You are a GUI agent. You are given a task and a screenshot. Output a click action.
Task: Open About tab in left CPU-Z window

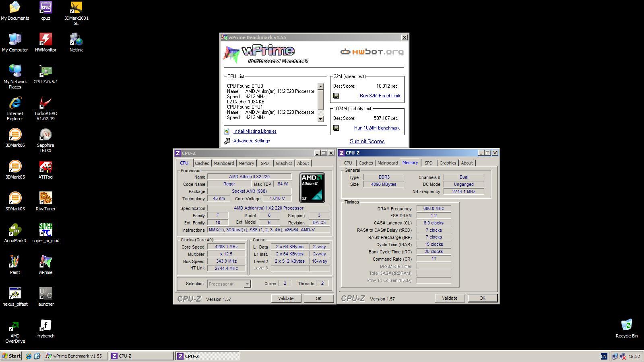click(303, 163)
